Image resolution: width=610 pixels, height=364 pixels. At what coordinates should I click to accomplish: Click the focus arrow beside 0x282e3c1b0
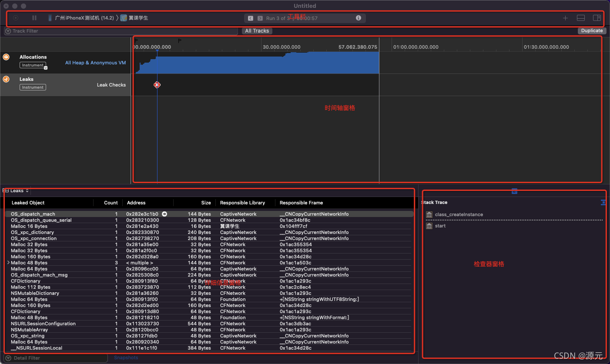point(164,214)
